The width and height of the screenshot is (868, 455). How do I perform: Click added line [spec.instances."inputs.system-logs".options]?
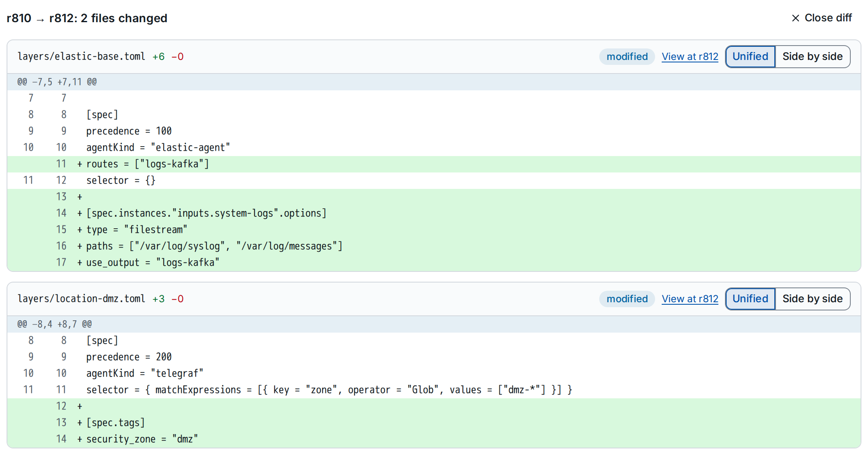tap(434, 214)
